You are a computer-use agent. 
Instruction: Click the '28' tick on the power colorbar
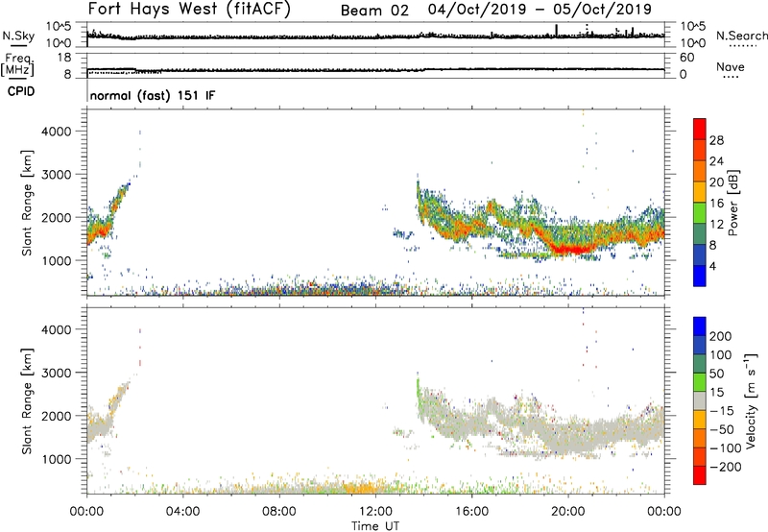[x=716, y=140]
